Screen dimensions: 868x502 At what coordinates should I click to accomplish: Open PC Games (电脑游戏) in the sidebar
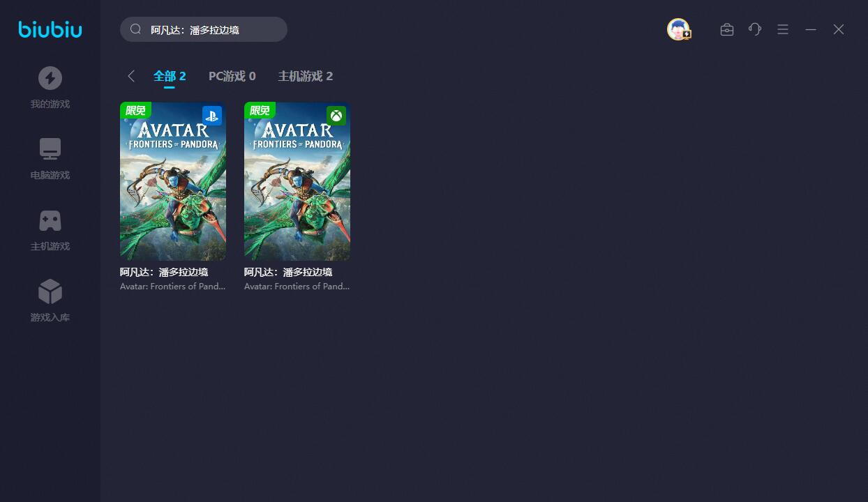50,159
